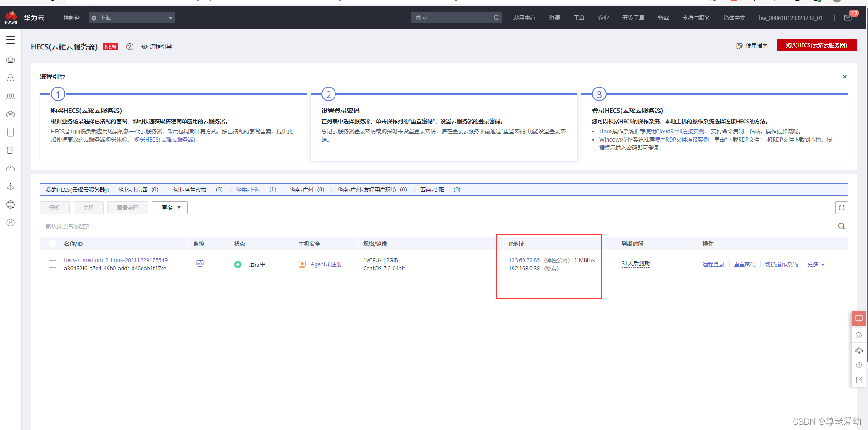Open the seventh sidebar cloud icon
The width and height of the screenshot is (868, 430).
coord(10,168)
